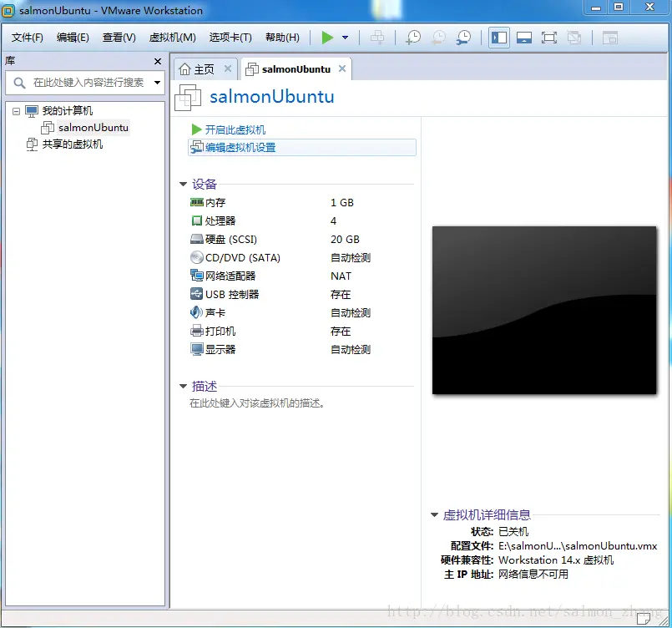
Task: Open the 选项卡(T) menu
Action: click(230, 38)
